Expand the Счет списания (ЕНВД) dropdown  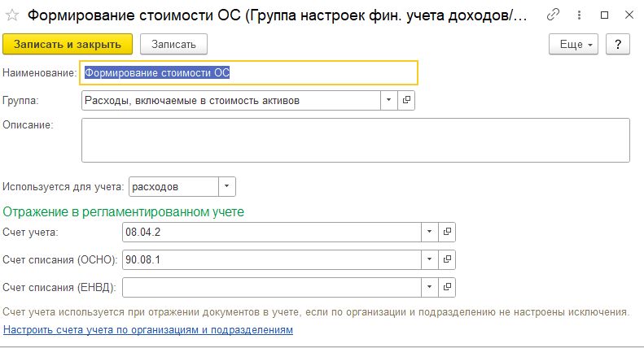pos(429,287)
